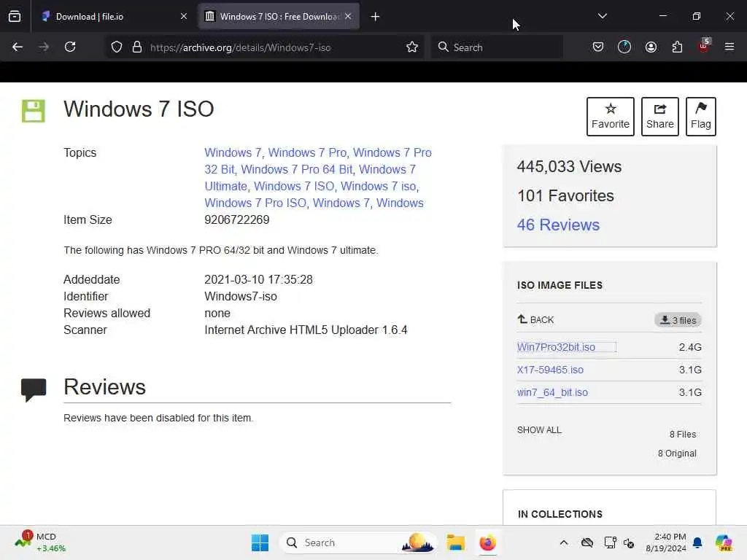Bookmark this page with star icon

click(x=412, y=47)
